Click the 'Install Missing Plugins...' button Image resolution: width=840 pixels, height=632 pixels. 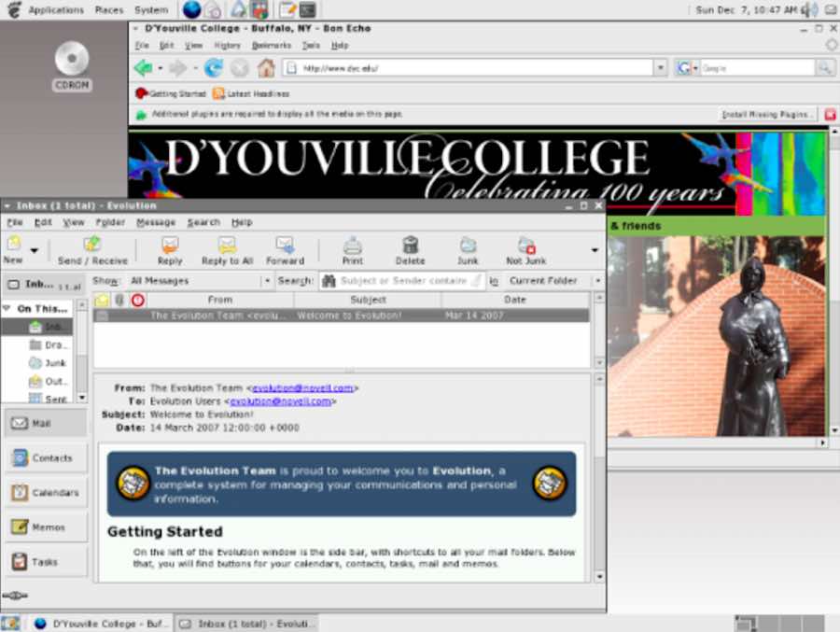766,114
